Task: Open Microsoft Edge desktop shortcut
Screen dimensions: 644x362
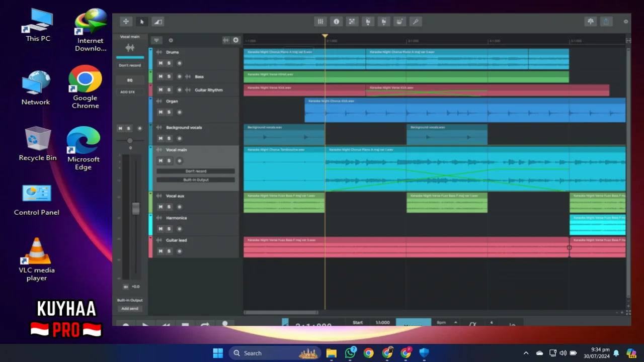Action: click(x=84, y=148)
